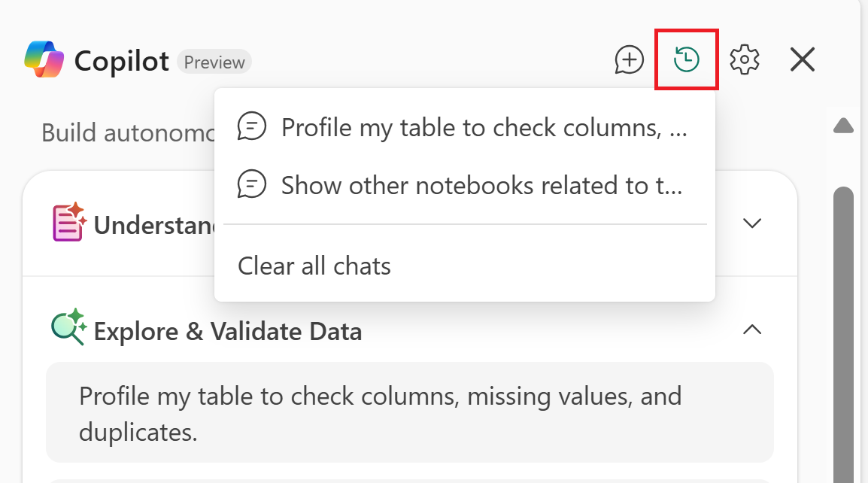
Task: Close the Copilot panel
Action: [803, 59]
